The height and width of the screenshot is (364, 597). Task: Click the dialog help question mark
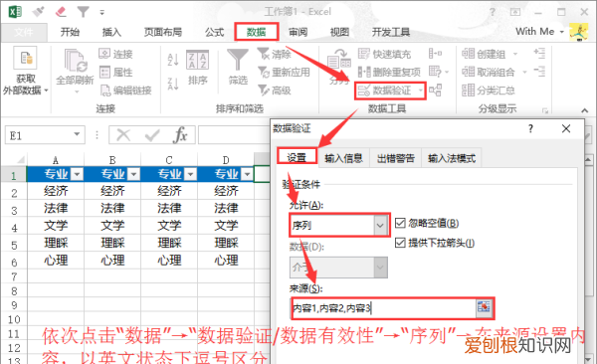tap(530, 128)
